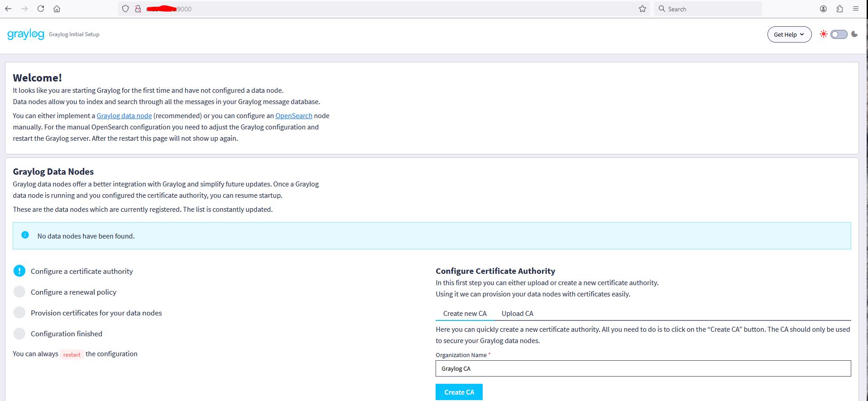Screen dimensions: 868x401
Task: Click the "Welcome!" heading
Action: 38,78
